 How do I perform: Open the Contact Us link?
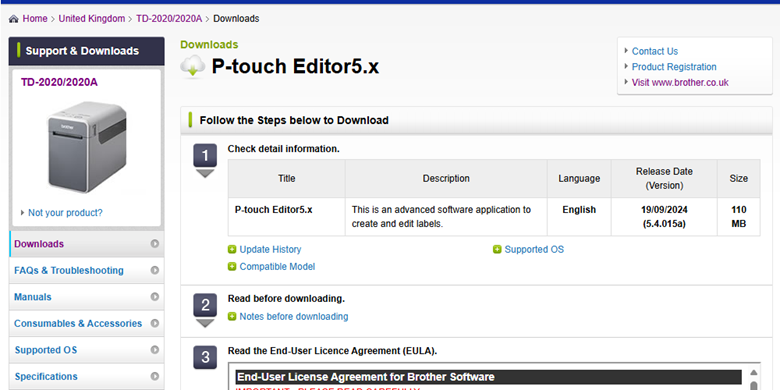coord(655,51)
